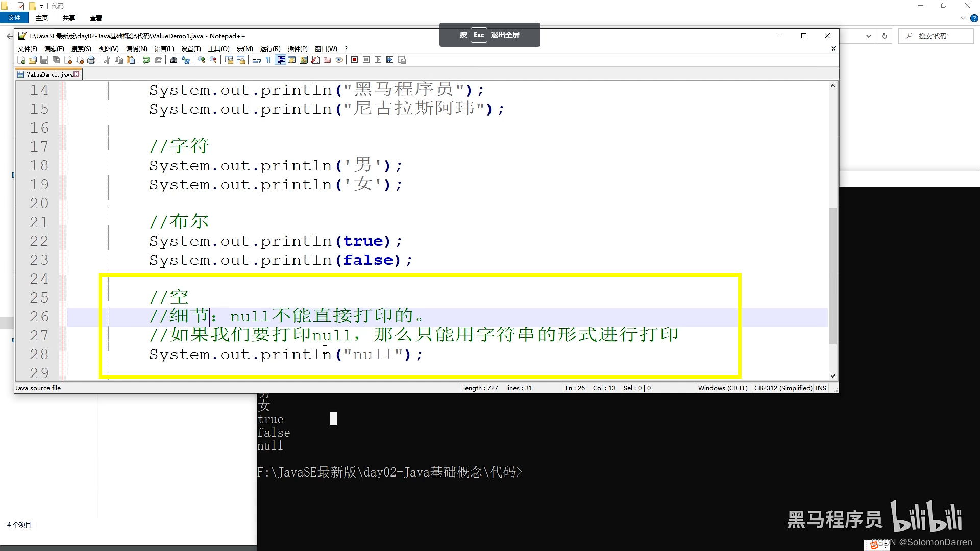Run macro multiple times icon
980x551 pixels.
[x=389, y=60]
